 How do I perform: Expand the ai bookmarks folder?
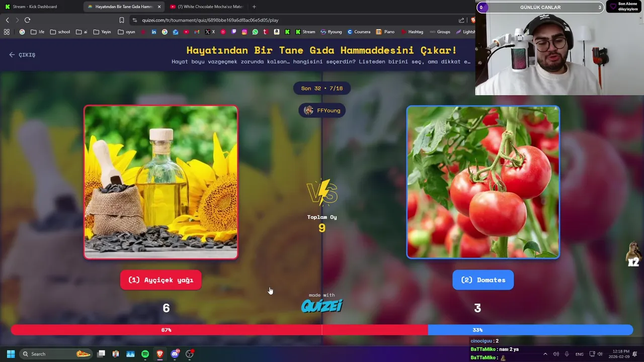pyautogui.click(x=82, y=32)
